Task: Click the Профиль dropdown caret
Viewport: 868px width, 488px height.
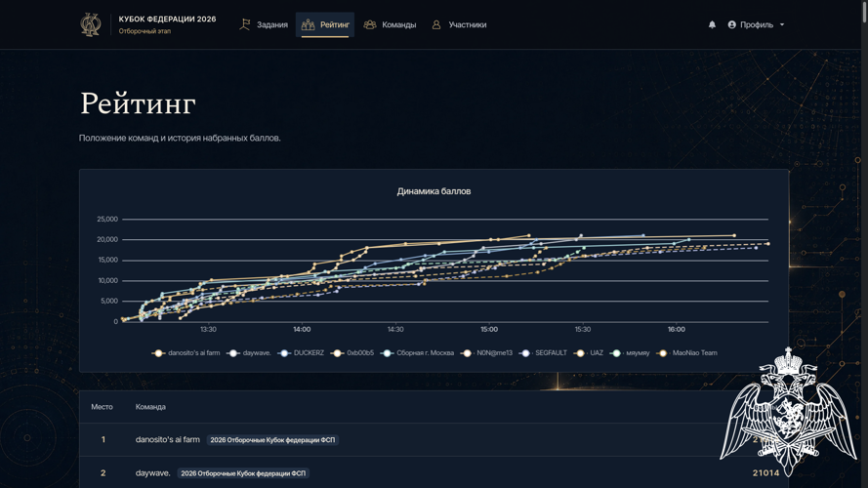Action: (782, 25)
